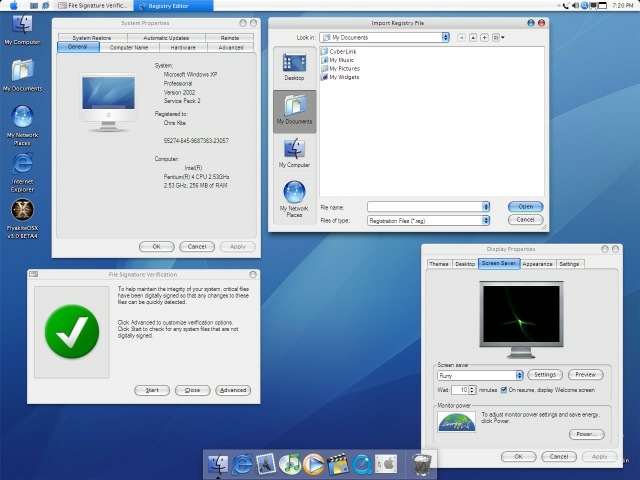Viewport: 640px width, 480px height.
Task: Switch to Appearance tab in Display Properties
Action: [537, 264]
